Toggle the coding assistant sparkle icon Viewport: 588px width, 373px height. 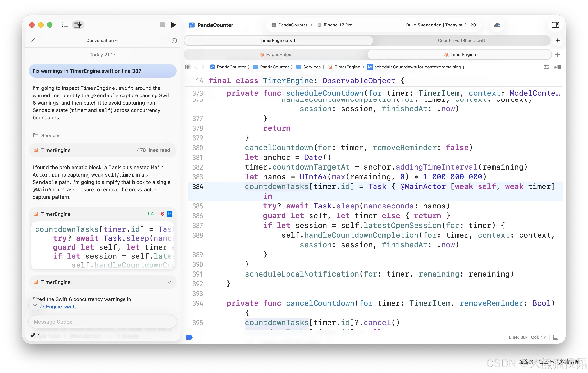click(x=78, y=25)
